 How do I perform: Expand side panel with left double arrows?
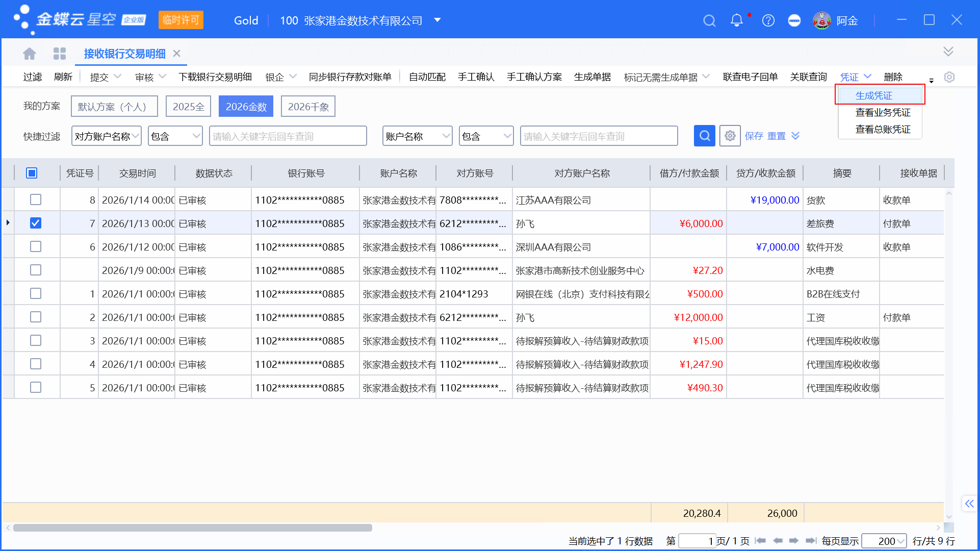pyautogui.click(x=969, y=504)
